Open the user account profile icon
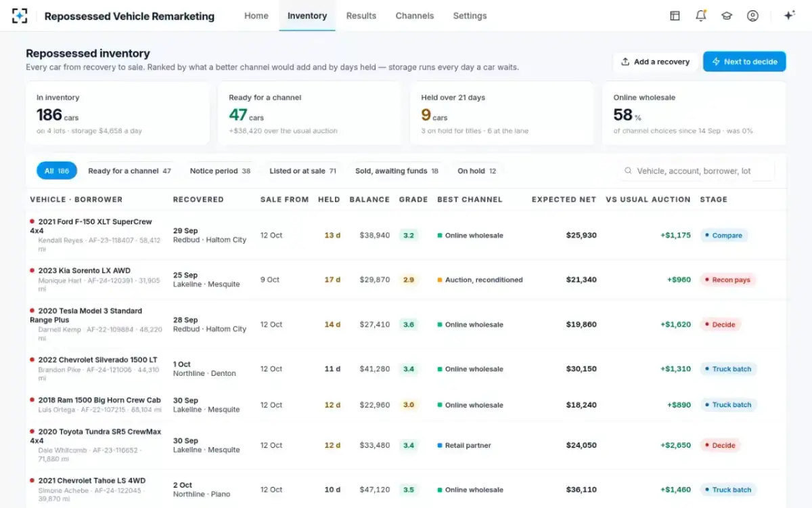 pyautogui.click(x=752, y=16)
